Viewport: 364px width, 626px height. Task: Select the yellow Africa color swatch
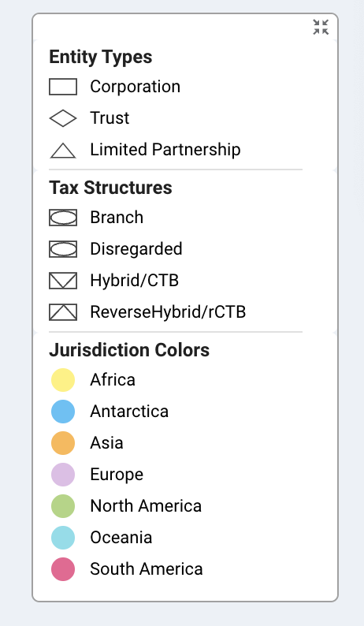63,380
